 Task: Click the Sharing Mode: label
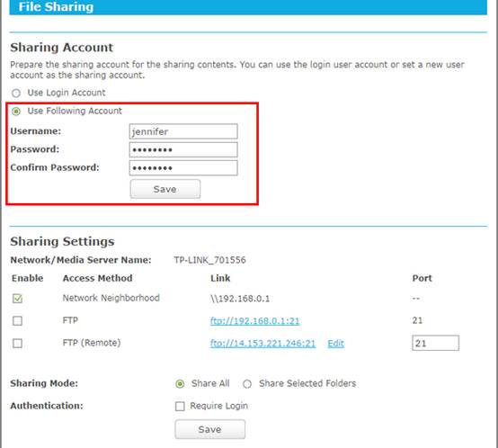[x=44, y=383]
